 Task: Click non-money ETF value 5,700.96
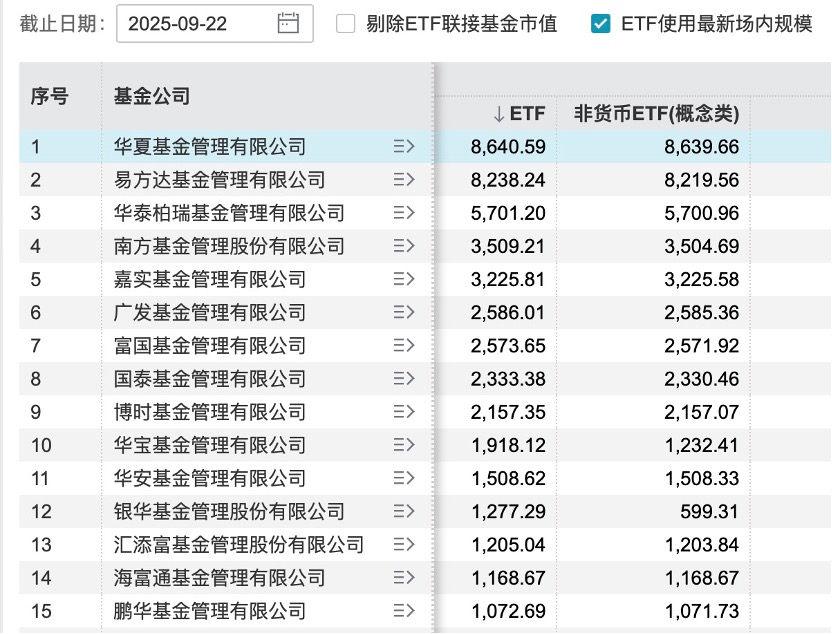701,213
